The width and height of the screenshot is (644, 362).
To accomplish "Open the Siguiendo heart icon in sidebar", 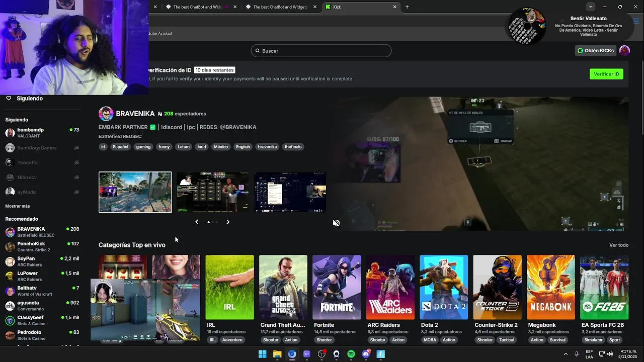I will pyautogui.click(x=9, y=99).
